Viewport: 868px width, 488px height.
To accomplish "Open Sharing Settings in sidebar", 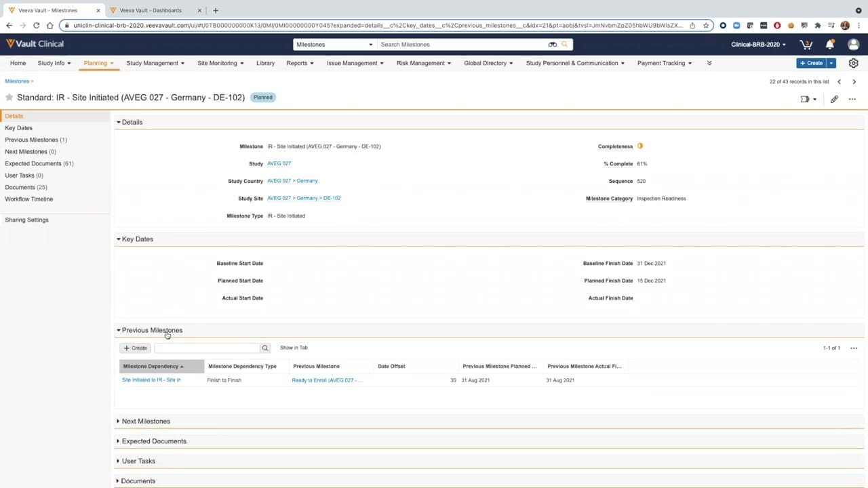I will coord(26,220).
